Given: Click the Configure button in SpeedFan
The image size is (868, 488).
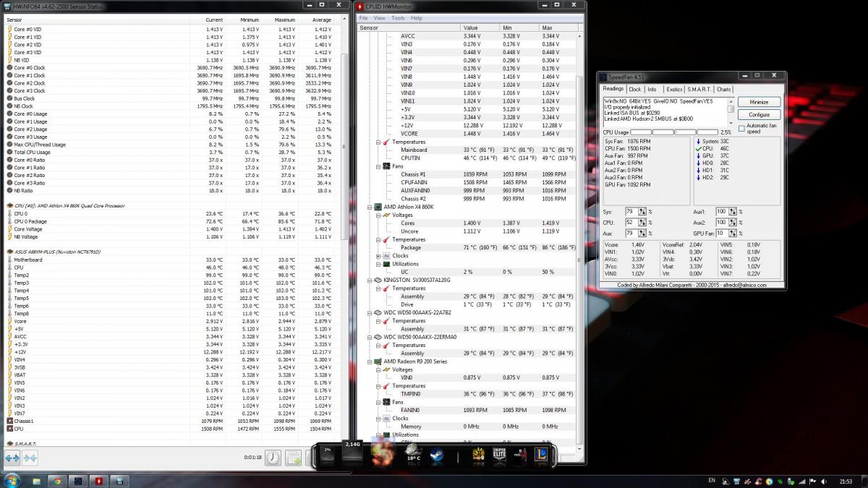Looking at the screenshot, I should point(759,115).
